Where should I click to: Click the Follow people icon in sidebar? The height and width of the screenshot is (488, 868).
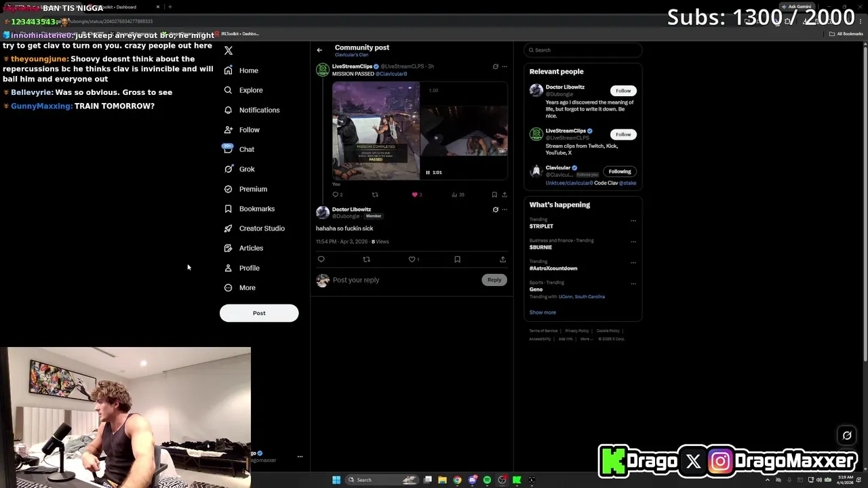(228, 129)
